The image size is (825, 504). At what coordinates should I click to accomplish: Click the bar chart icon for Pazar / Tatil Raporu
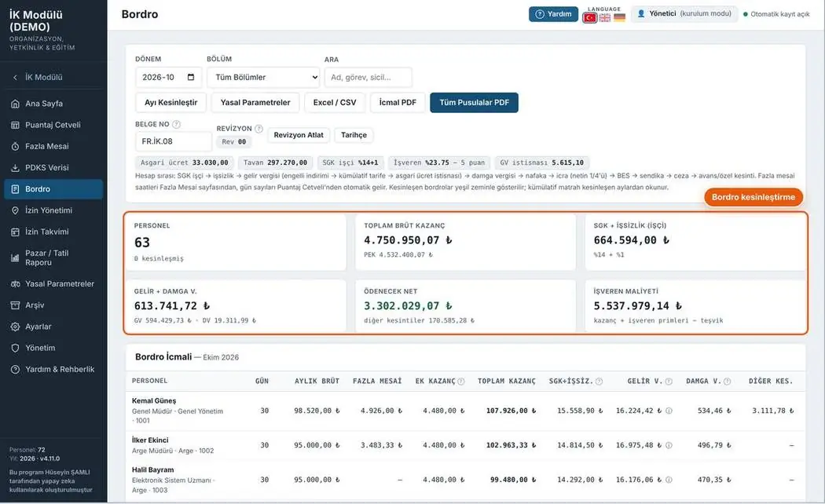point(15,258)
